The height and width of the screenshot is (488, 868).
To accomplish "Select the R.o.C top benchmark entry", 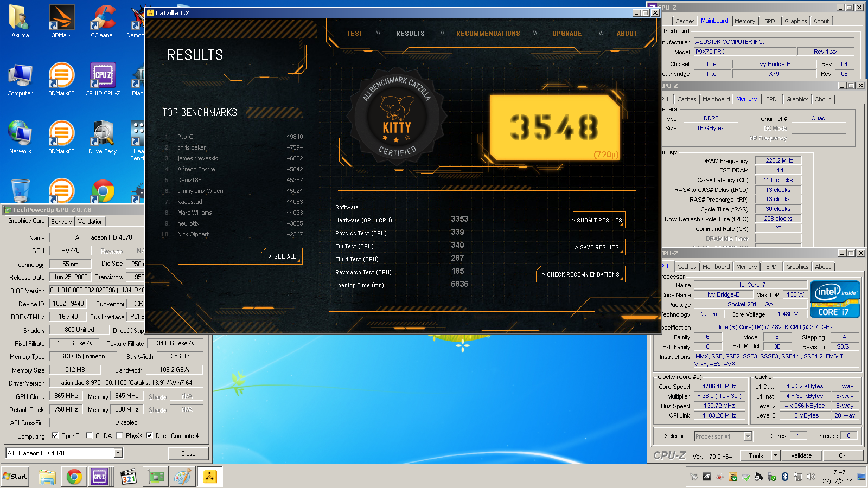I will (234, 137).
